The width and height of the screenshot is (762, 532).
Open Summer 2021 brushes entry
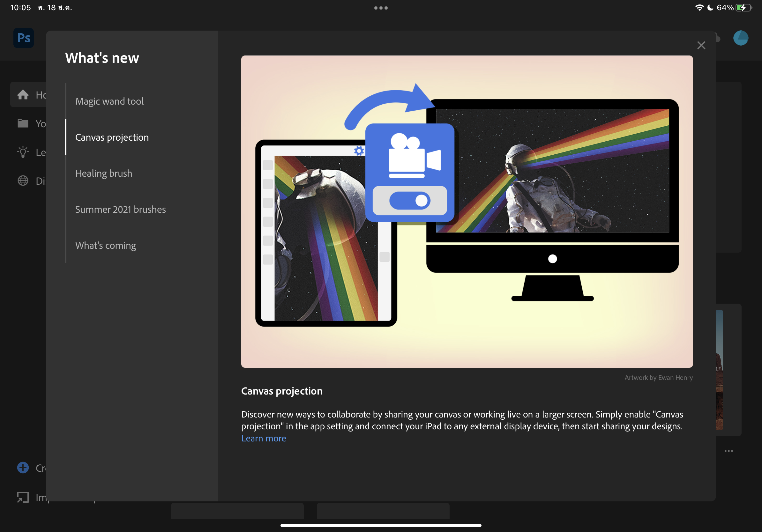point(120,209)
